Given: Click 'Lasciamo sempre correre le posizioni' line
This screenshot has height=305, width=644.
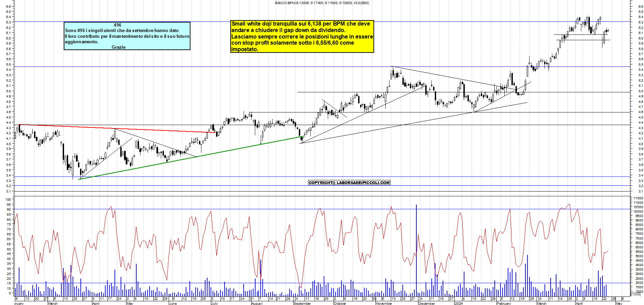Looking at the screenshot, I should (x=302, y=36).
